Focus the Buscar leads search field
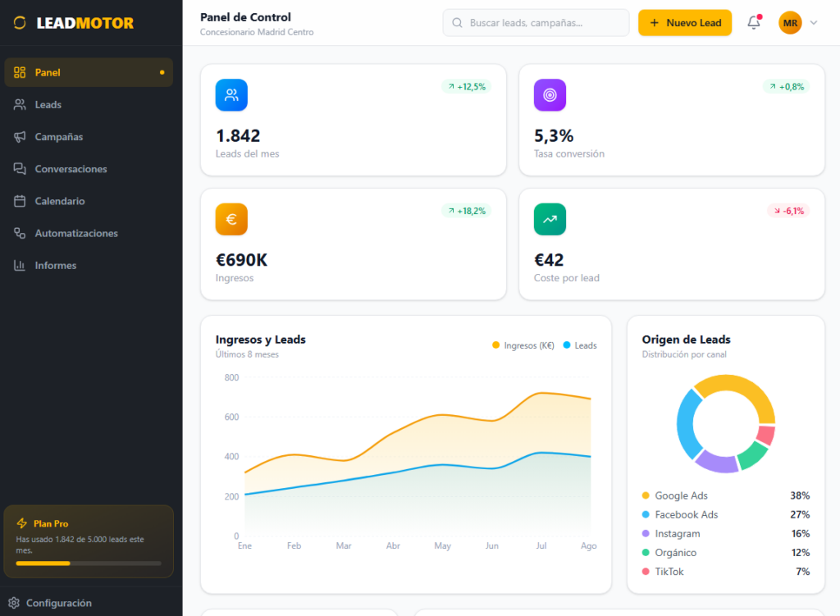 pyautogui.click(x=536, y=22)
